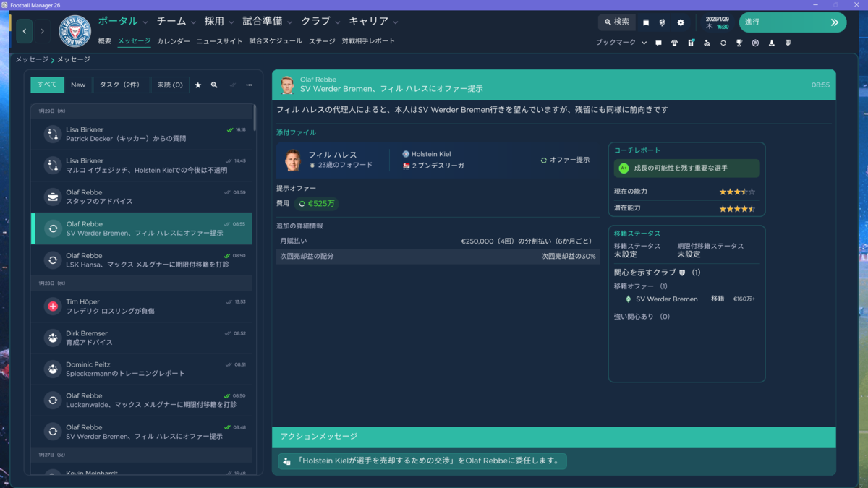Viewport: 868px width, 488px height.
Task: Open the world globe icon in header
Action: [663, 22]
